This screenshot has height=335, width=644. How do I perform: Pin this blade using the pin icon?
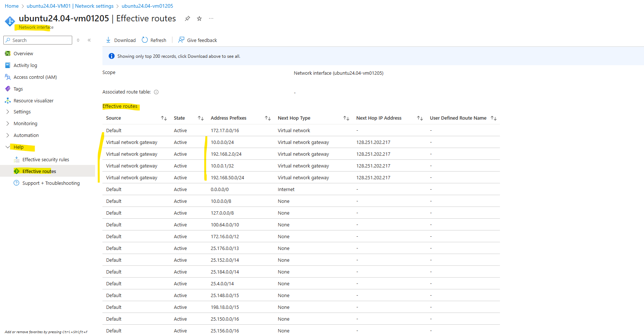click(x=188, y=18)
